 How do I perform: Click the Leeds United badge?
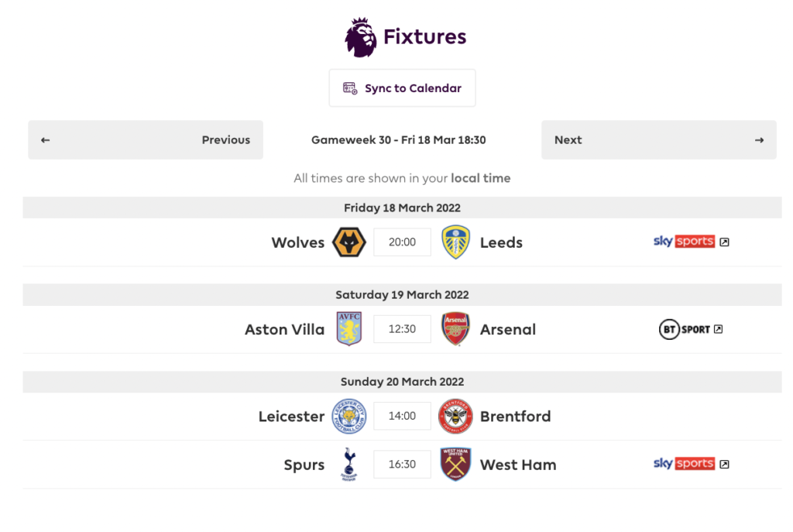456,242
